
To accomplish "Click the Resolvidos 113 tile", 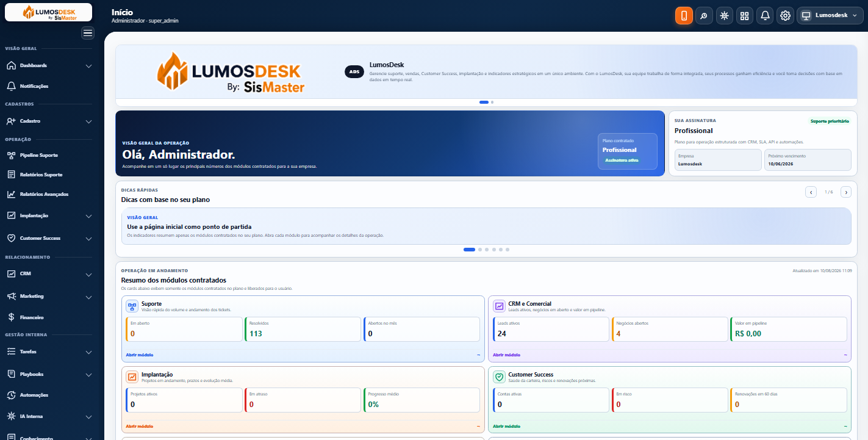I will 303,329.
